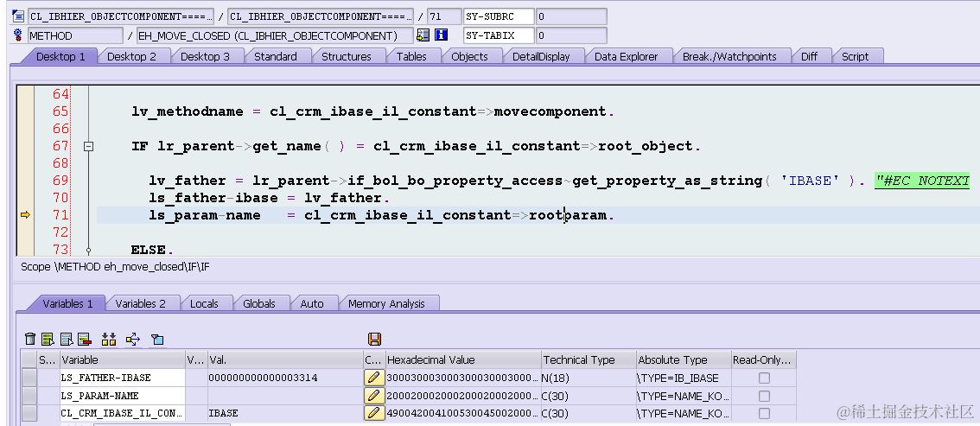Open the Break./Watchpoints tab
Viewport: 980px width, 426px height.
[x=729, y=56]
